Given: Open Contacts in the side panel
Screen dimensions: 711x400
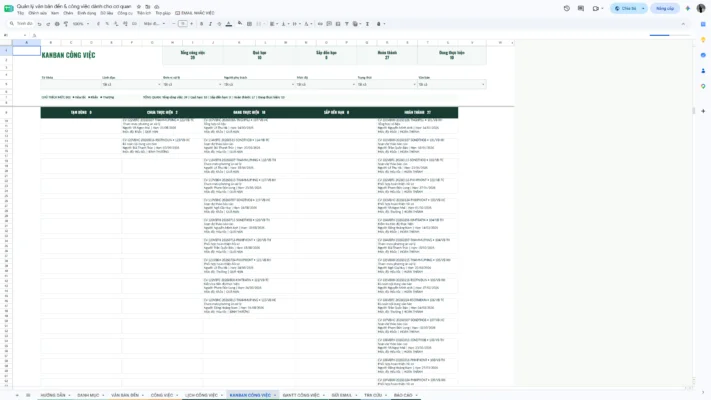Looking at the screenshot, I should 703,71.
